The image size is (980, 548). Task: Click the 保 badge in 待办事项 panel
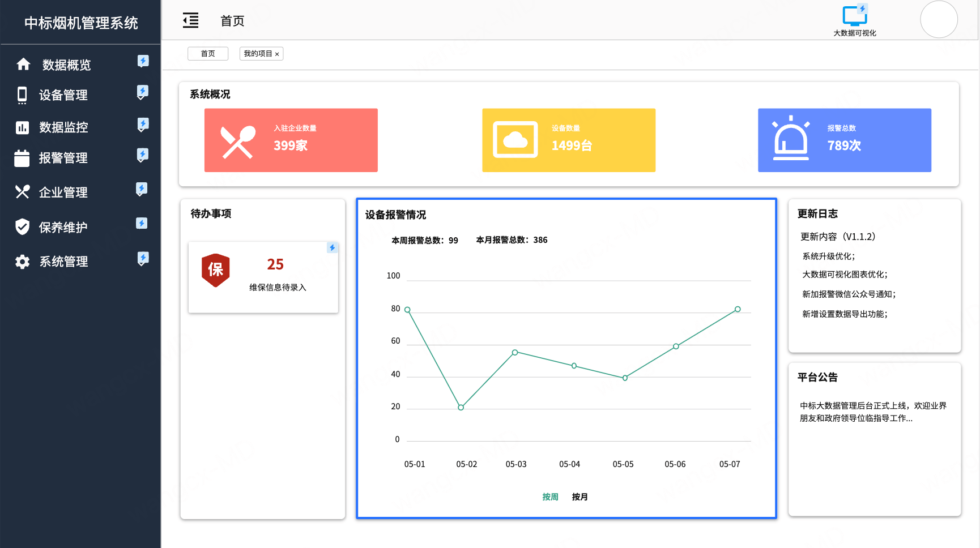215,271
